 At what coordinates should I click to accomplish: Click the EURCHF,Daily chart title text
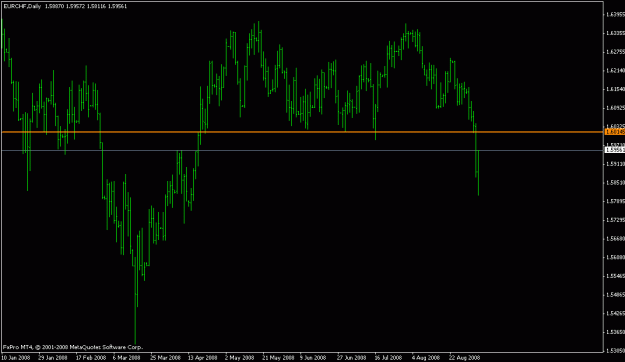(22, 6)
